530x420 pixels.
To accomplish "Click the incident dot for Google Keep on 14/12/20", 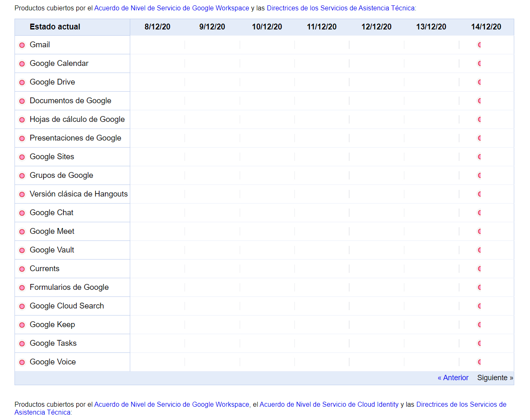I will 479,325.
